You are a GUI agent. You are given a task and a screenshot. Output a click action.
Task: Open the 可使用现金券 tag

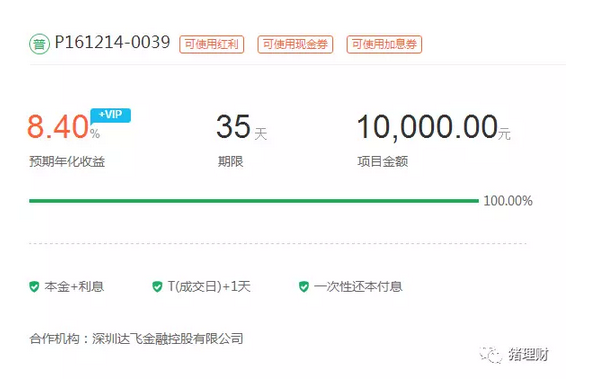click(x=295, y=44)
